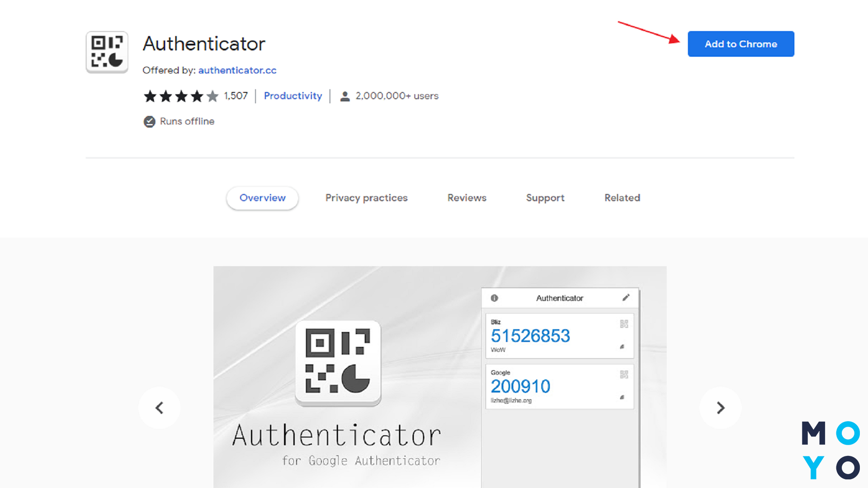
Task: Click the Productivity category link
Action: pyautogui.click(x=292, y=96)
